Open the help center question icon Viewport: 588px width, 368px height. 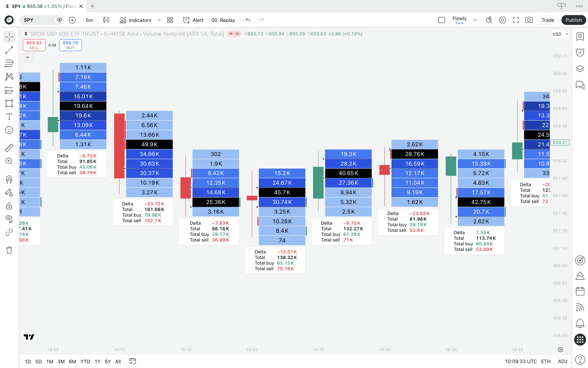(x=580, y=359)
